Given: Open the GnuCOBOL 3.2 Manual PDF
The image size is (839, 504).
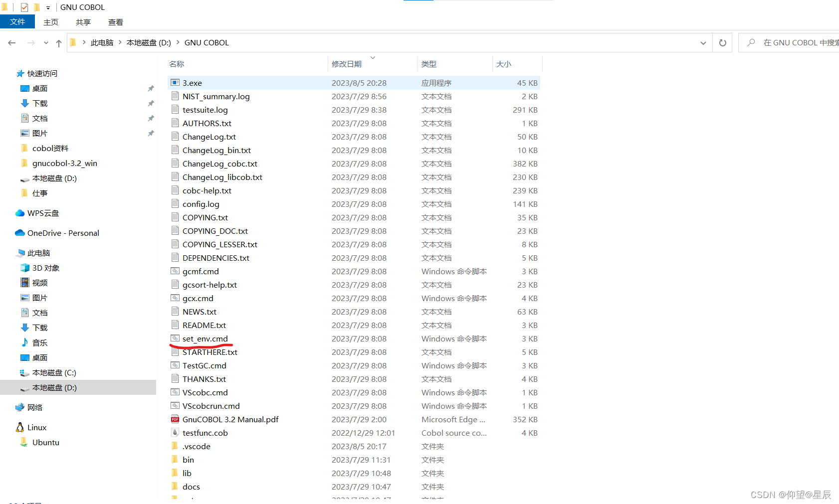Looking at the screenshot, I should 230,419.
